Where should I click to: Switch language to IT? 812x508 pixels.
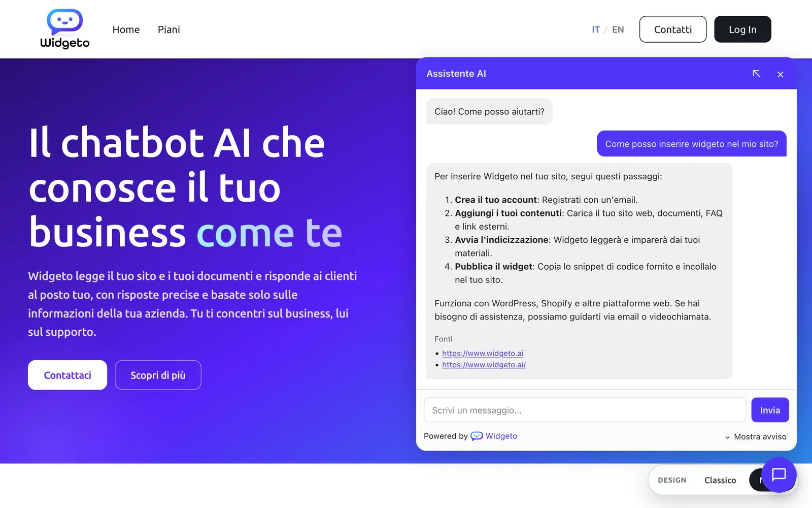tap(595, 29)
